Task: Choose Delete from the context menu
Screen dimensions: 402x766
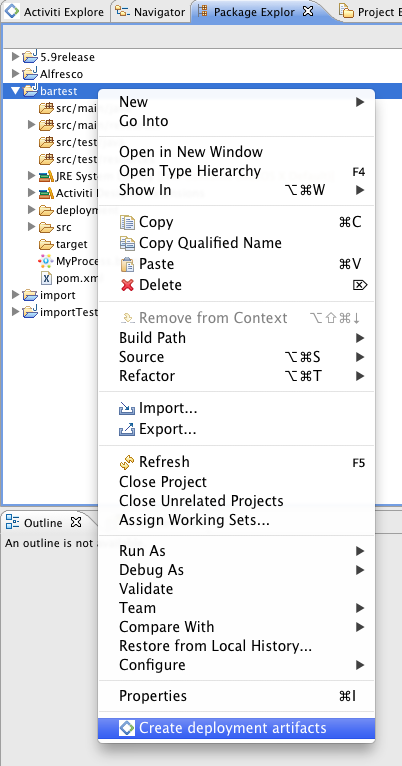Action: [x=236, y=285]
